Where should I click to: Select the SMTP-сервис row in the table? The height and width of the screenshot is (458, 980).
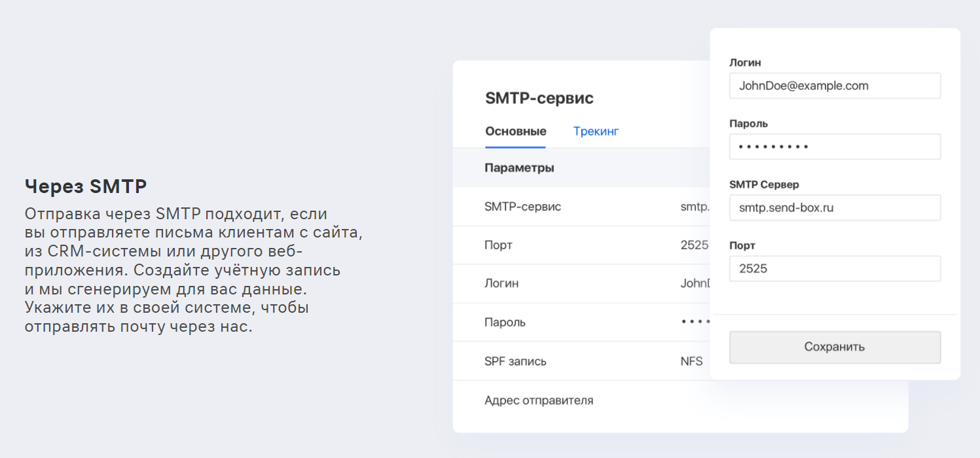coord(583,206)
